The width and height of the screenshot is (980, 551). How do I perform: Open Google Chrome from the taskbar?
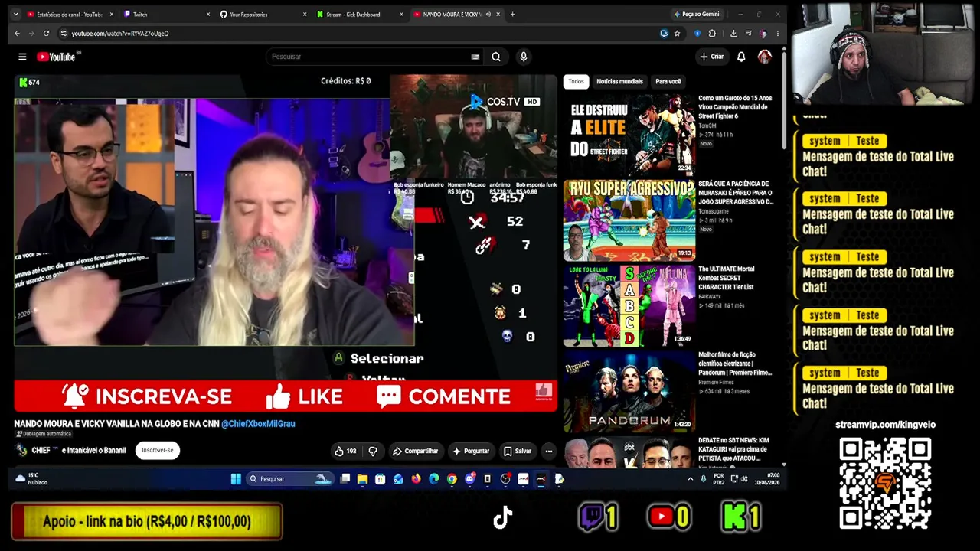(x=452, y=479)
